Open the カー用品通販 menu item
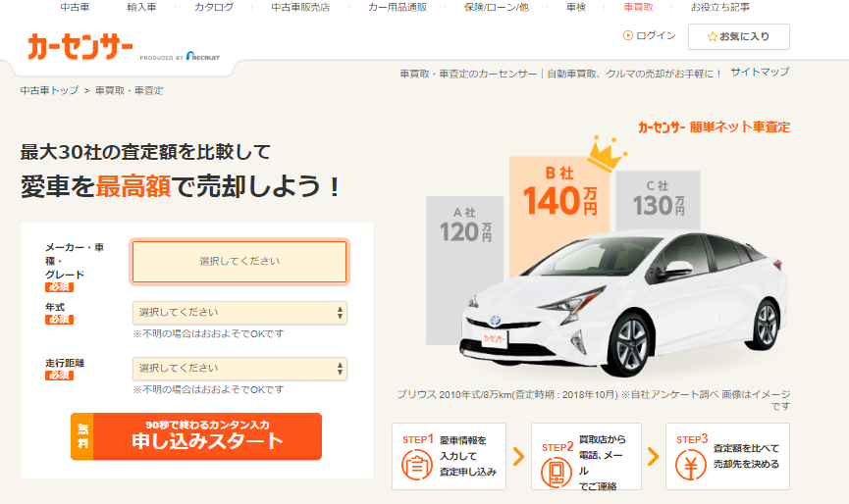This screenshot has height=504, width=849. [398, 7]
